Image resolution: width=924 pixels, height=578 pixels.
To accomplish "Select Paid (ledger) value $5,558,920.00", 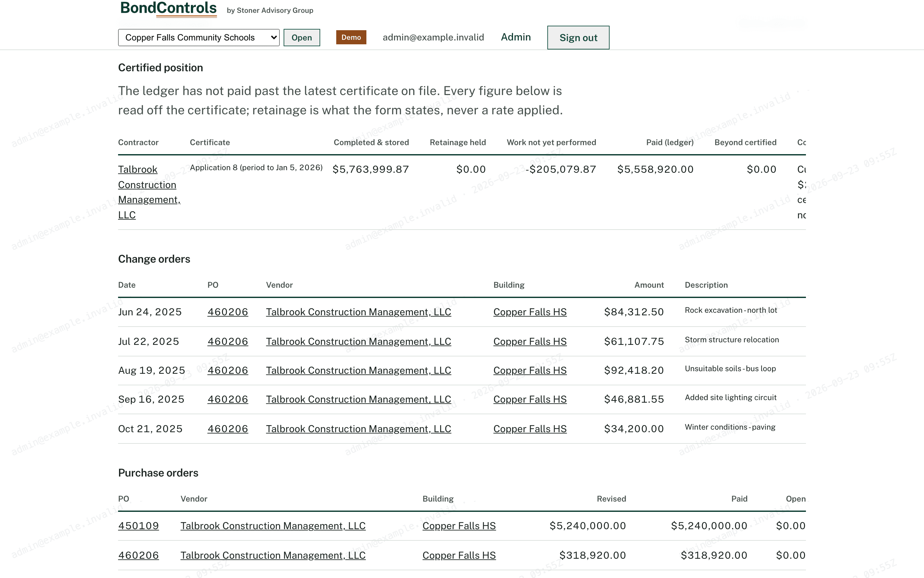I will click(655, 169).
